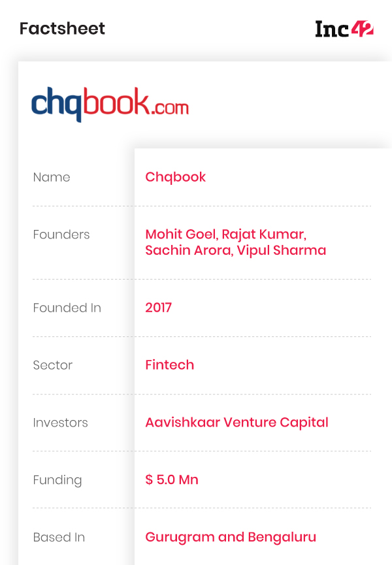The height and width of the screenshot is (565, 392).
Task: Click the Investors label
Action: (61, 423)
